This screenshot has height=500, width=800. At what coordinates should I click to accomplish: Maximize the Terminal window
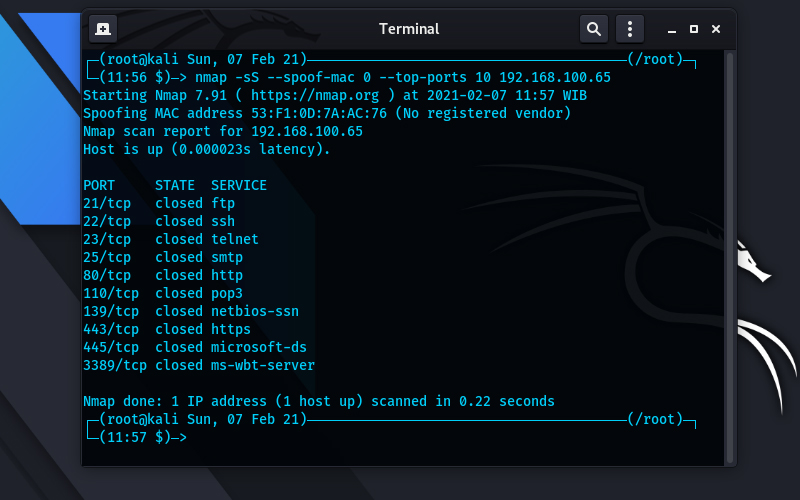point(694,29)
